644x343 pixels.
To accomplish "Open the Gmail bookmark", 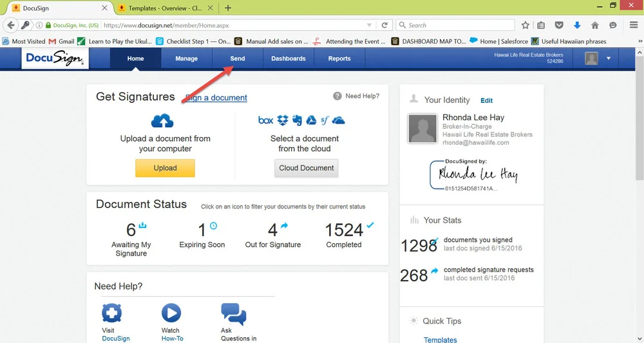I will [x=62, y=41].
